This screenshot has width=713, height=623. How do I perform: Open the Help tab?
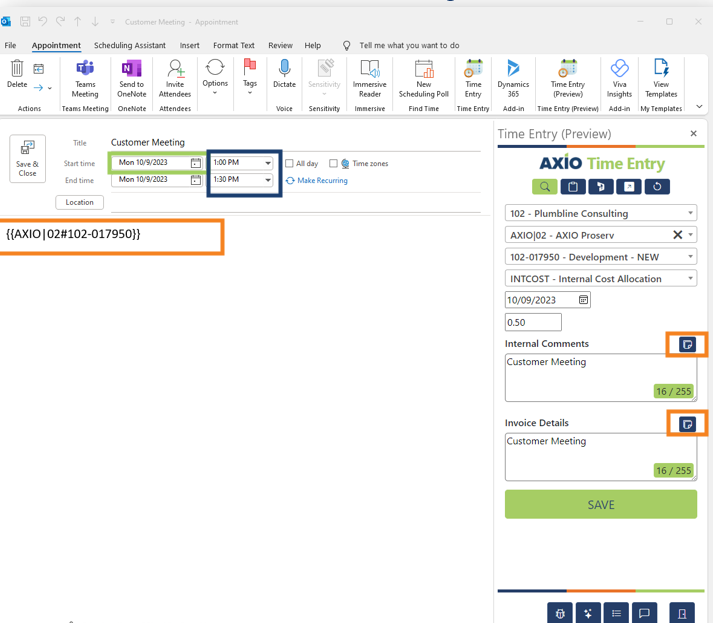(312, 45)
